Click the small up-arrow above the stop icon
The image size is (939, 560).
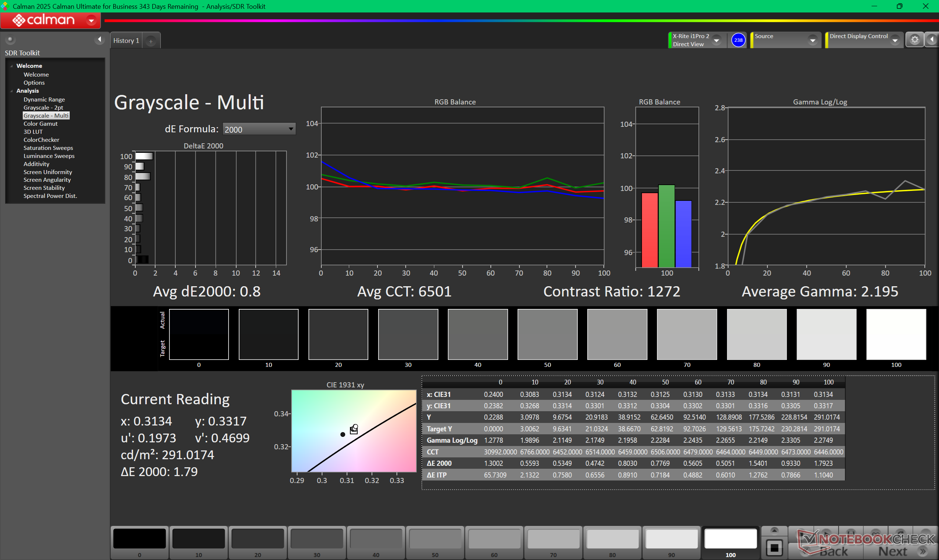coord(774,531)
